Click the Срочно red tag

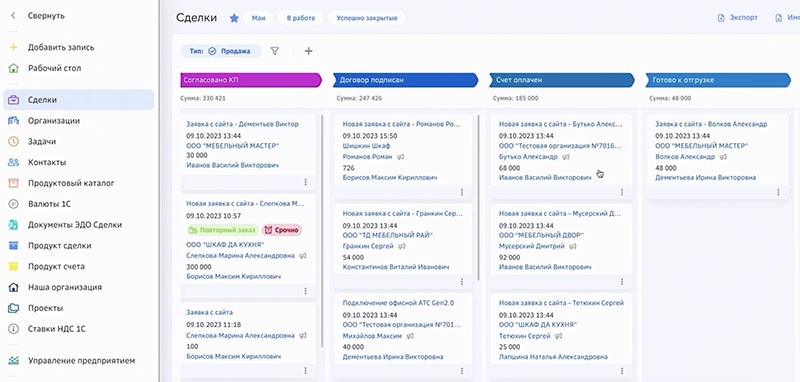[x=282, y=230]
